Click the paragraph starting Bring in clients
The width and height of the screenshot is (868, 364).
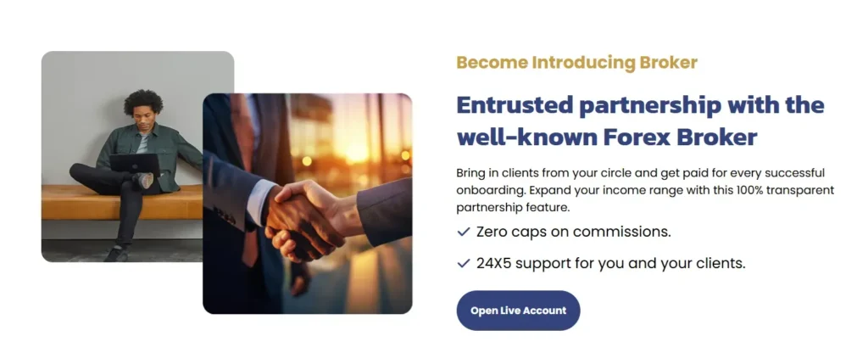tap(645, 189)
